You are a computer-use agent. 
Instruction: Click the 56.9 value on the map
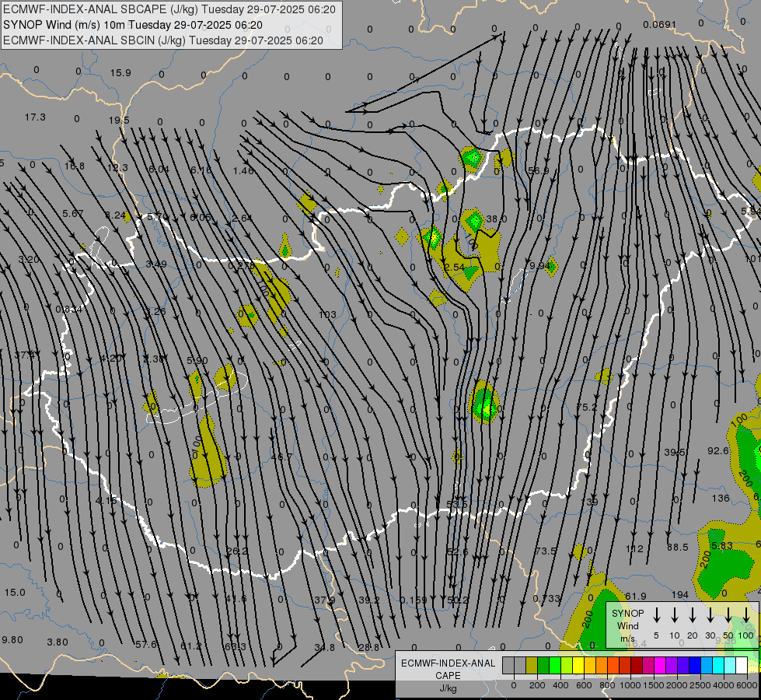pyautogui.click(x=538, y=171)
